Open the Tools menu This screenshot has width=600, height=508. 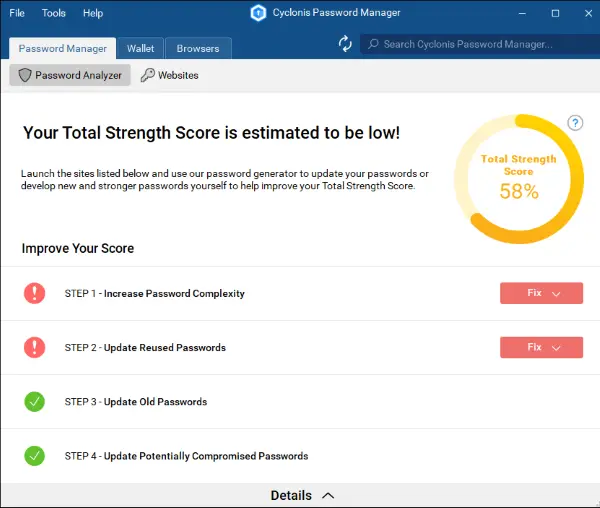pos(54,13)
